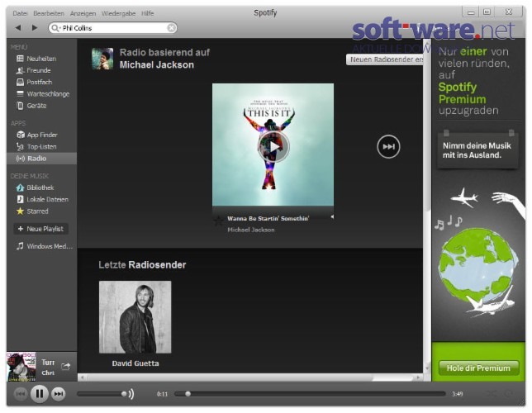Play the This Is It cover overlay
Image resolution: width=532 pixels, height=413 pixels.
273,146
